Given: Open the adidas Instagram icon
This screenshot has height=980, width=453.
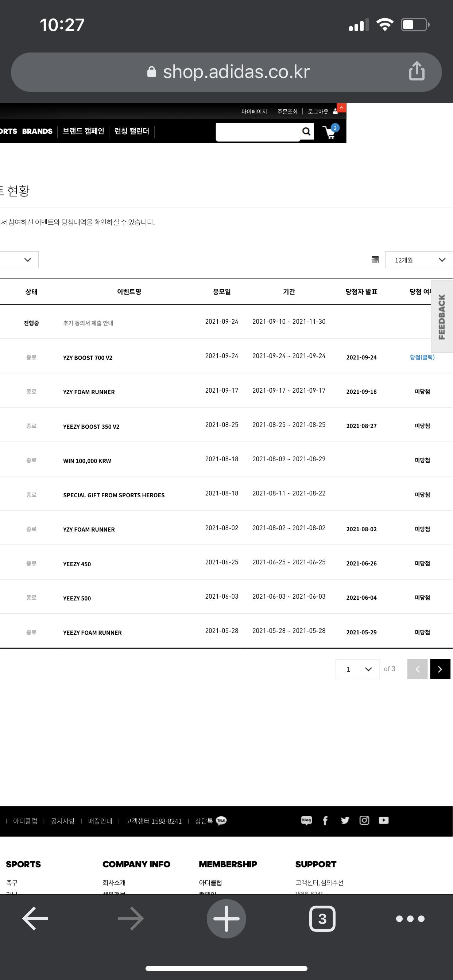Looking at the screenshot, I should click(364, 821).
